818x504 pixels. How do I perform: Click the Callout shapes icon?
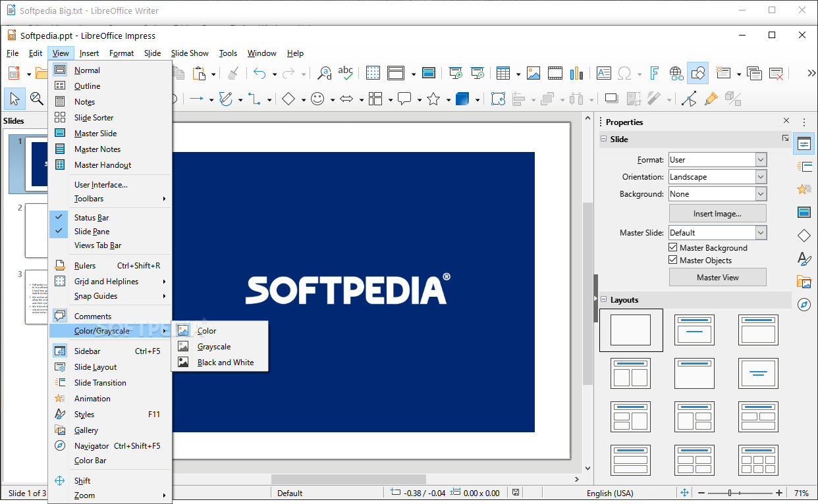[404, 99]
